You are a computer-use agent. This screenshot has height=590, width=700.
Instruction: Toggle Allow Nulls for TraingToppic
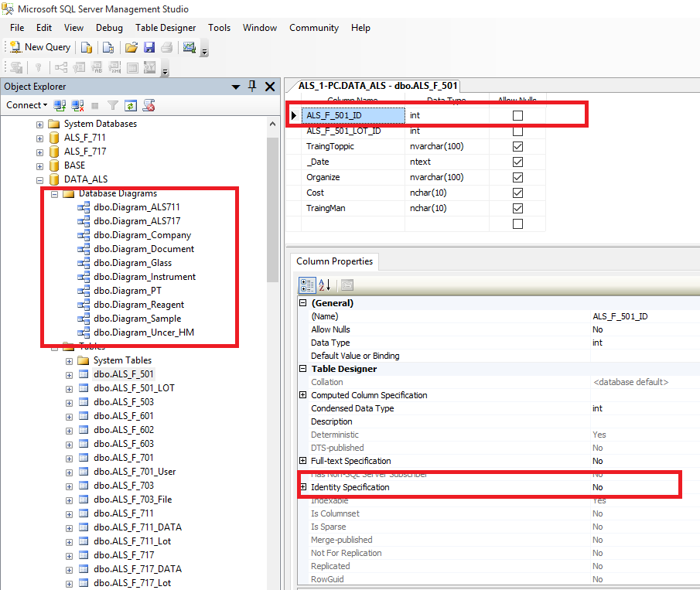[x=518, y=146]
